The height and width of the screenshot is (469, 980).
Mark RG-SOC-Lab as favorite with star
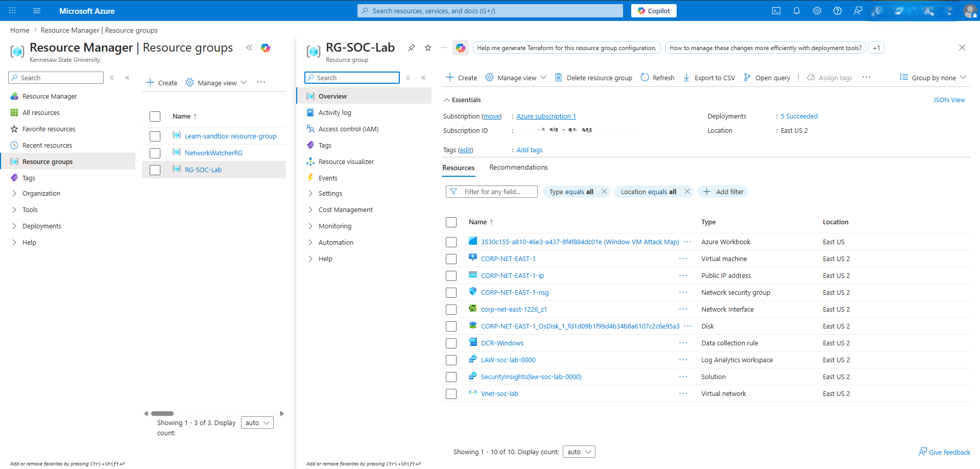coord(428,48)
